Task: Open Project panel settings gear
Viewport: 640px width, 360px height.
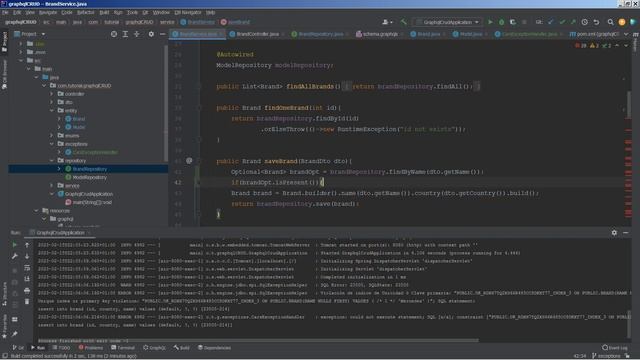Action: point(151,34)
